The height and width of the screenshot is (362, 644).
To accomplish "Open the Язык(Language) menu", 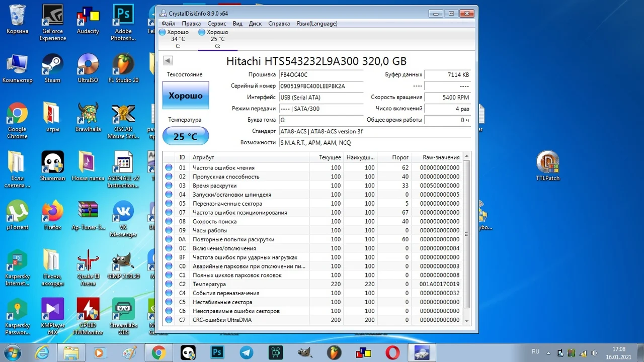I will click(x=316, y=24).
